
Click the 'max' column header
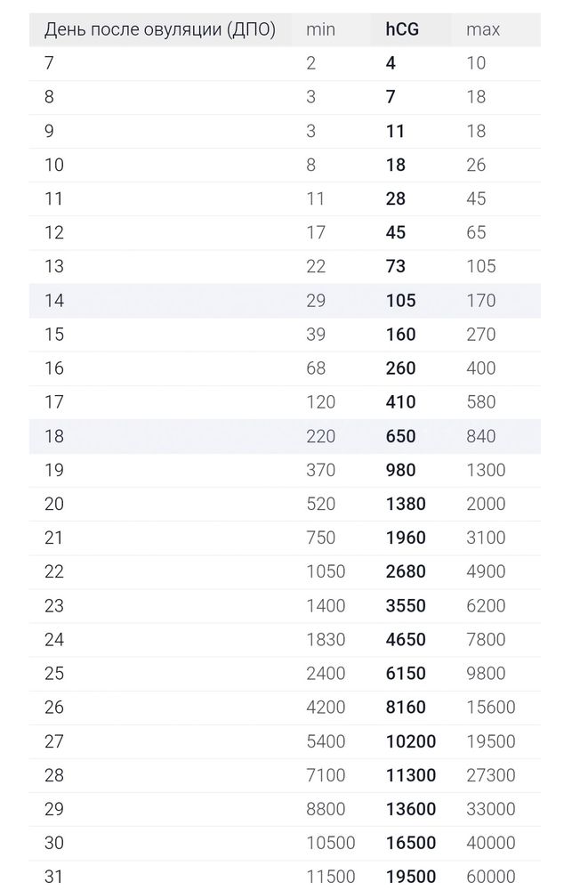[483, 29]
